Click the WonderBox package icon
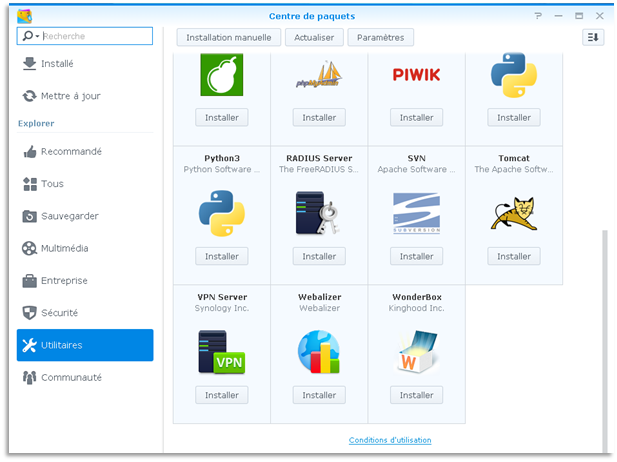 point(416,352)
